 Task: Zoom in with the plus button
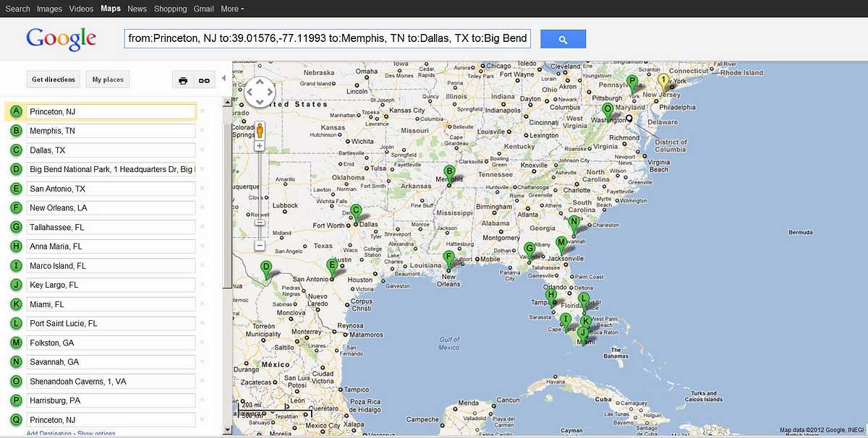tap(260, 146)
